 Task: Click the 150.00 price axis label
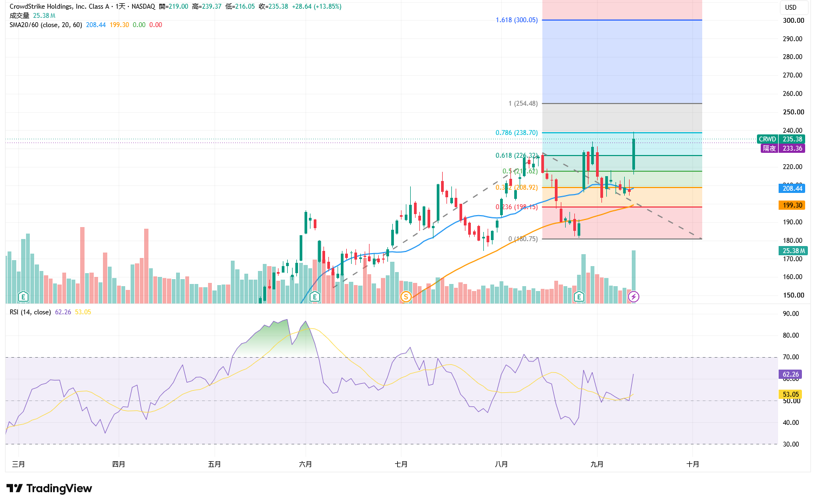[x=793, y=295]
